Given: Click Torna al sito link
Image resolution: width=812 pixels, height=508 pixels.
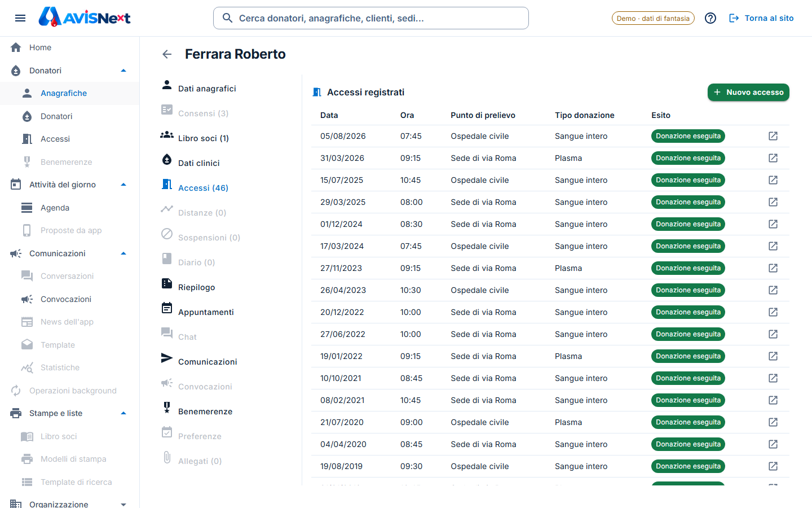Looking at the screenshot, I should pos(761,18).
